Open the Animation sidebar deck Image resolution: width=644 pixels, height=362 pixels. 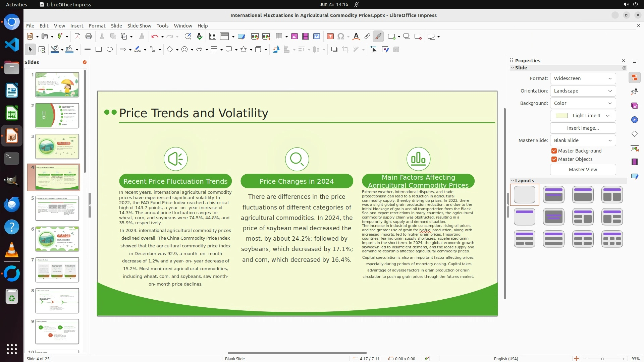pyautogui.click(x=634, y=162)
